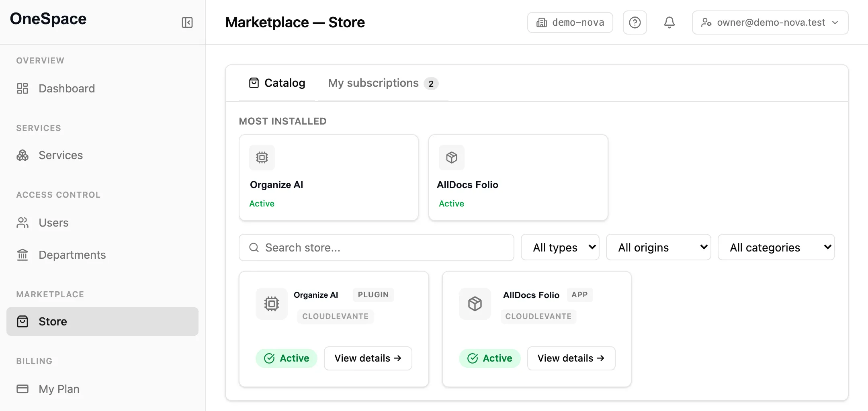Expand the owner@demo-nova.test account menu
Viewport: 868px width, 411px height.
pos(770,22)
